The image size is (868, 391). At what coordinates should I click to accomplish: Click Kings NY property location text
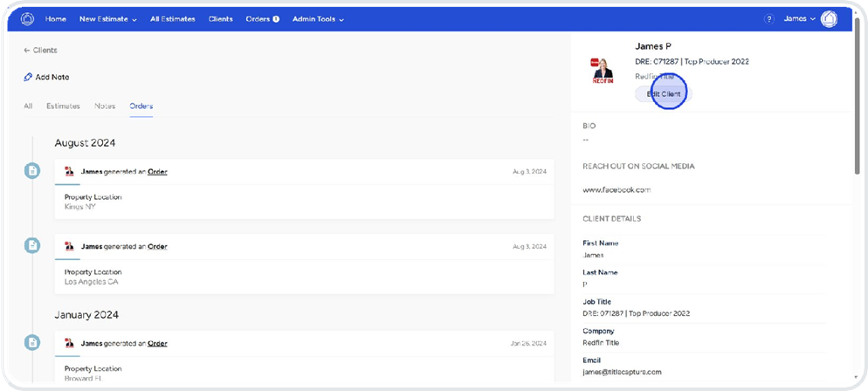tap(79, 207)
